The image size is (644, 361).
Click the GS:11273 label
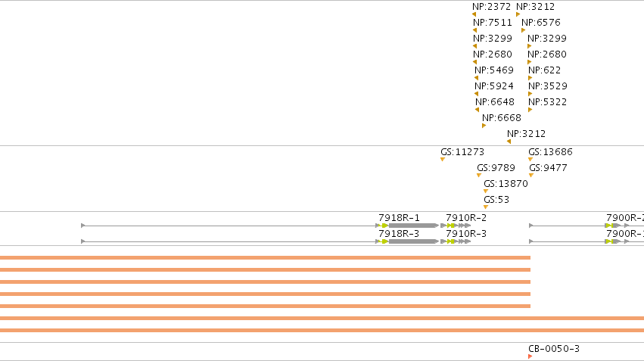[x=462, y=152]
